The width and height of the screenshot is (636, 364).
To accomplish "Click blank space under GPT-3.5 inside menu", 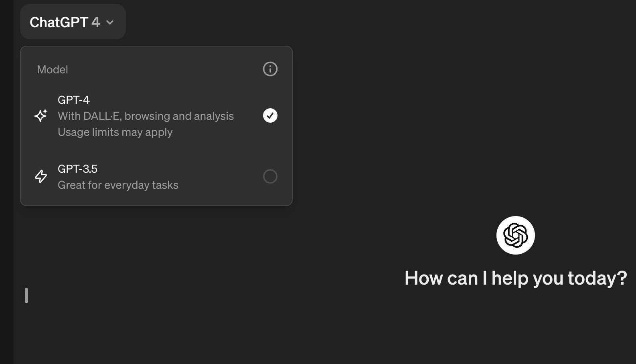I will 156,199.
